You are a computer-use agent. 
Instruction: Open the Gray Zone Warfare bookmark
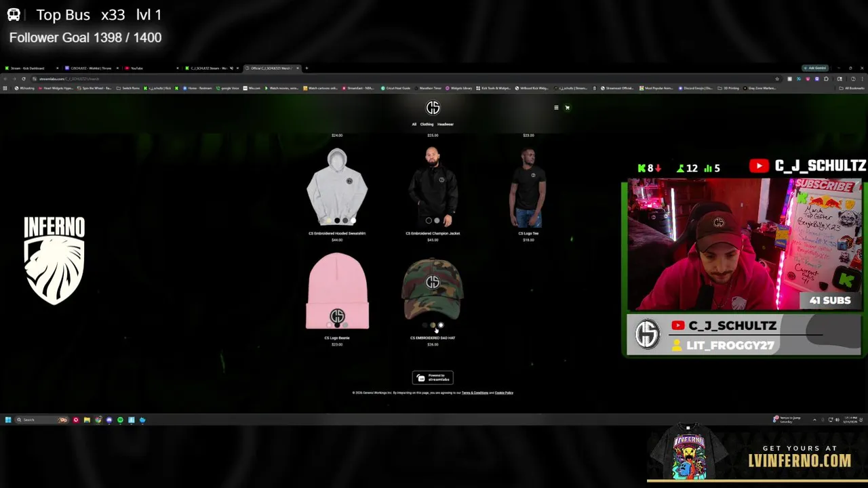click(760, 88)
